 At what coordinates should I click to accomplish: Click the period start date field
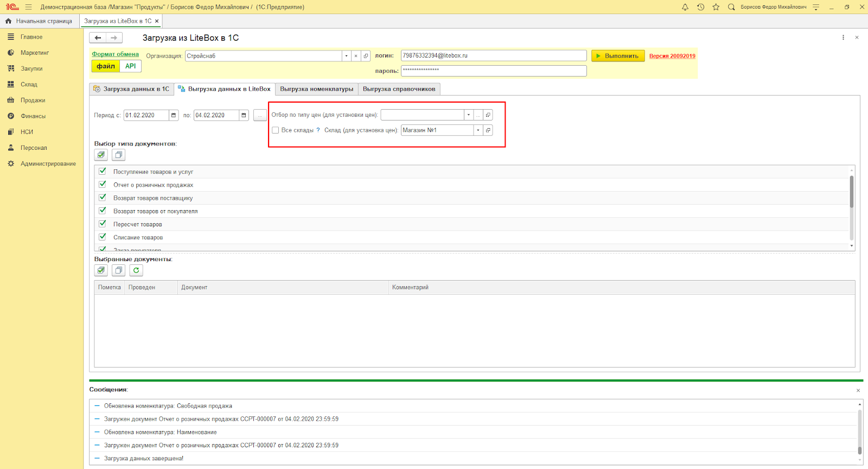coord(146,115)
